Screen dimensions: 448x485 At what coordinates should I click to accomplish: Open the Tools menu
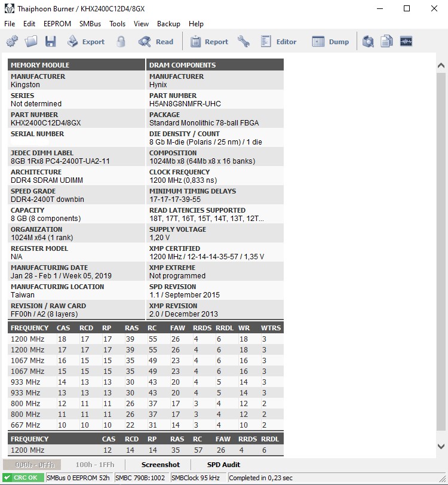point(117,24)
